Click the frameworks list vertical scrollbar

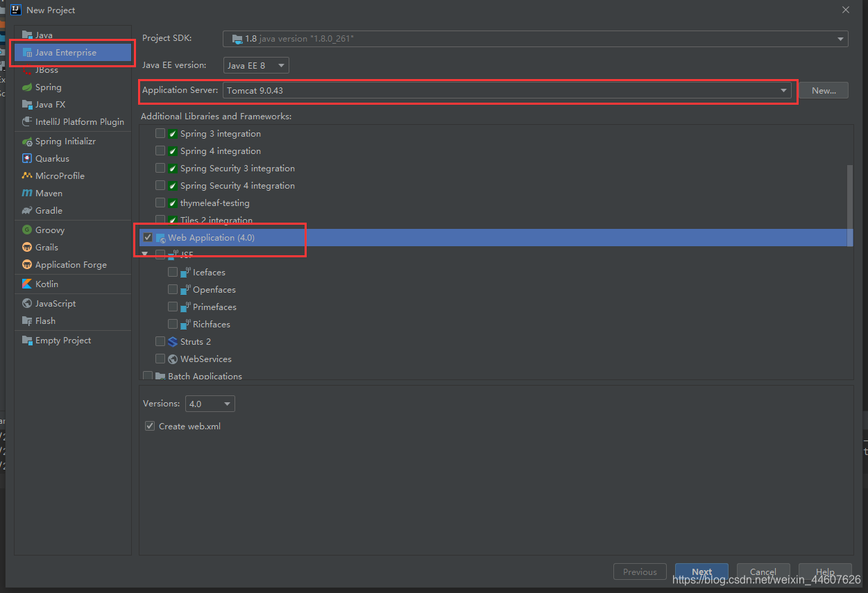(x=850, y=205)
